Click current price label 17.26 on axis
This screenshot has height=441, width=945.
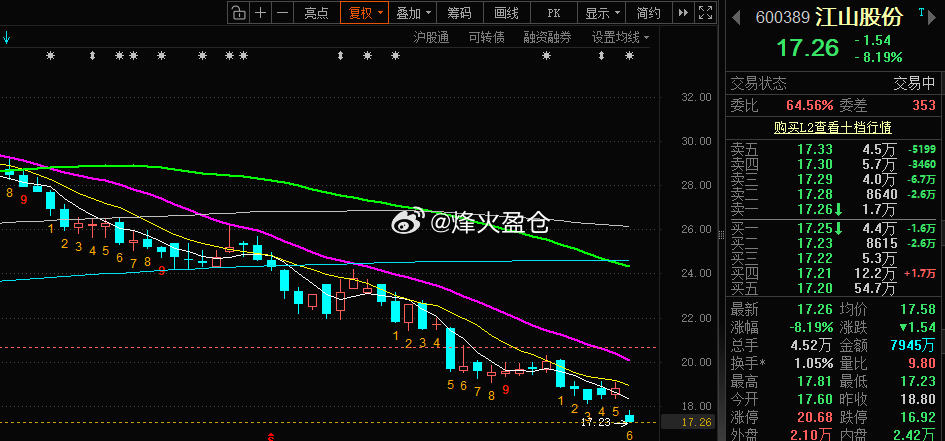(x=688, y=422)
